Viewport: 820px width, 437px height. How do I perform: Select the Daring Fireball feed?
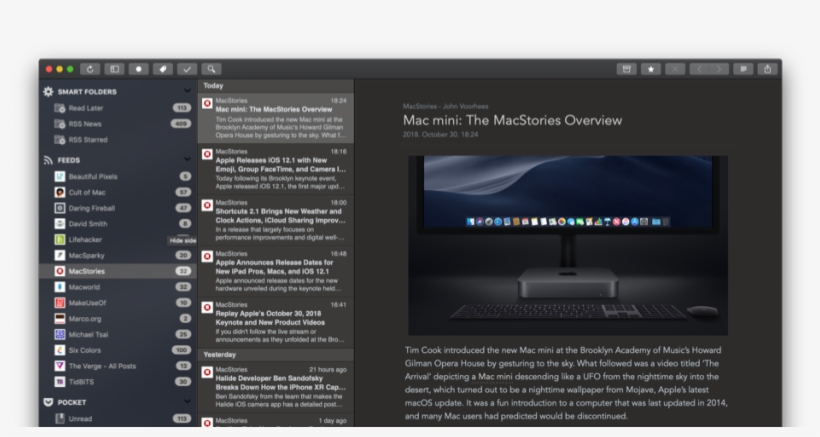coord(118,208)
